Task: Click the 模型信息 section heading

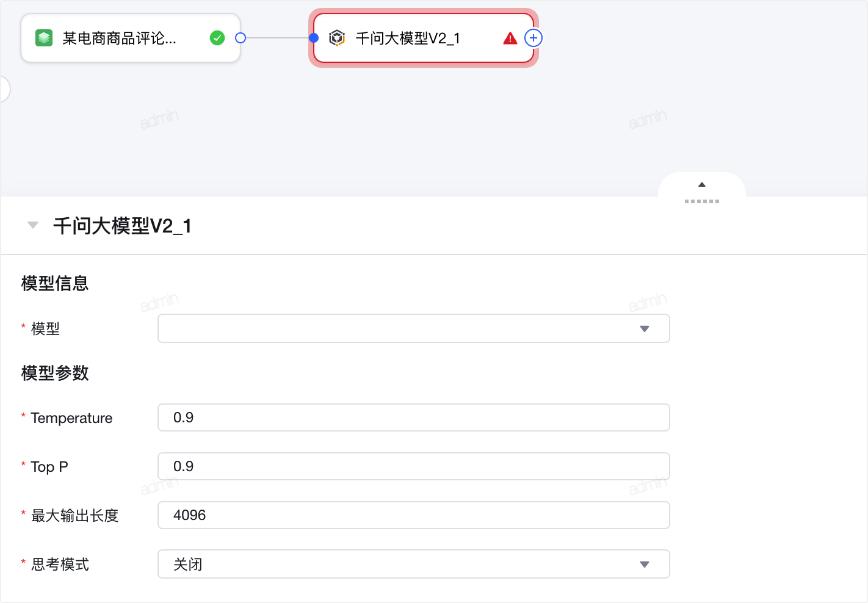Action: pos(55,283)
